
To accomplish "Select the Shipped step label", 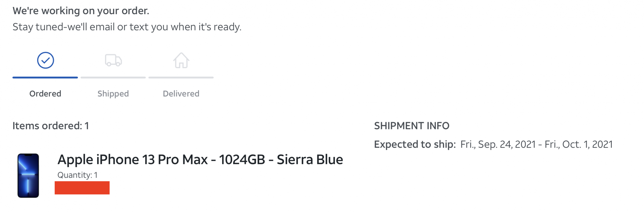I will (113, 94).
